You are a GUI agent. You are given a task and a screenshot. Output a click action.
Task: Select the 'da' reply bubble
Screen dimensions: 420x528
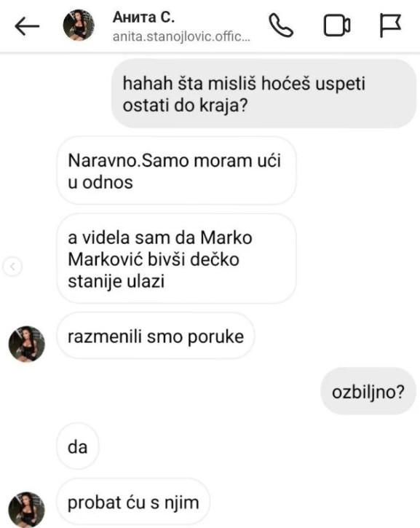click(78, 446)
